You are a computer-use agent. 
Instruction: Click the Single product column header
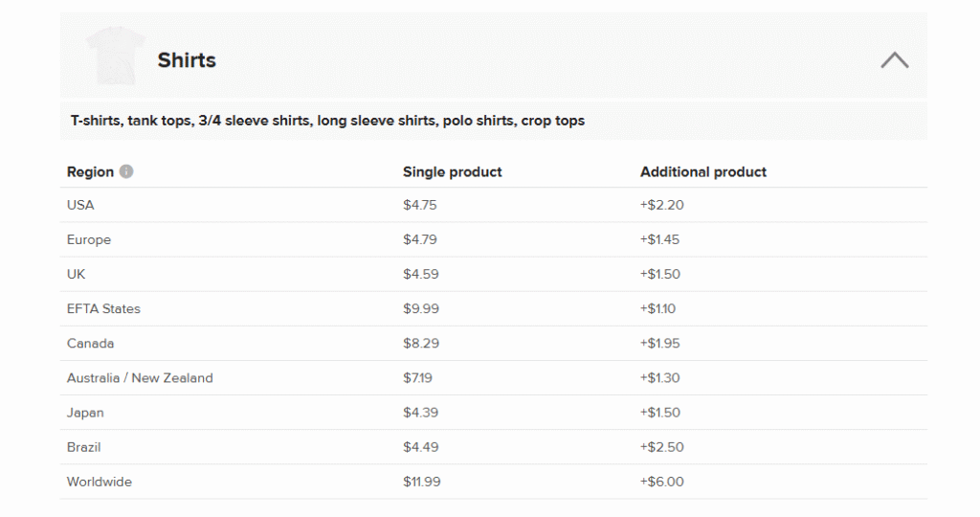click(452, 172)
